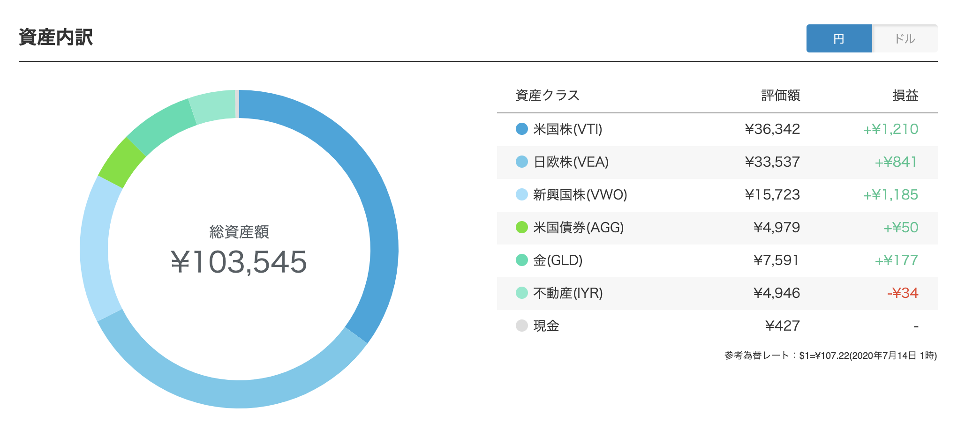Switch currency display to ドル
The width and height of the screenshot is (980, 430).
905,38
